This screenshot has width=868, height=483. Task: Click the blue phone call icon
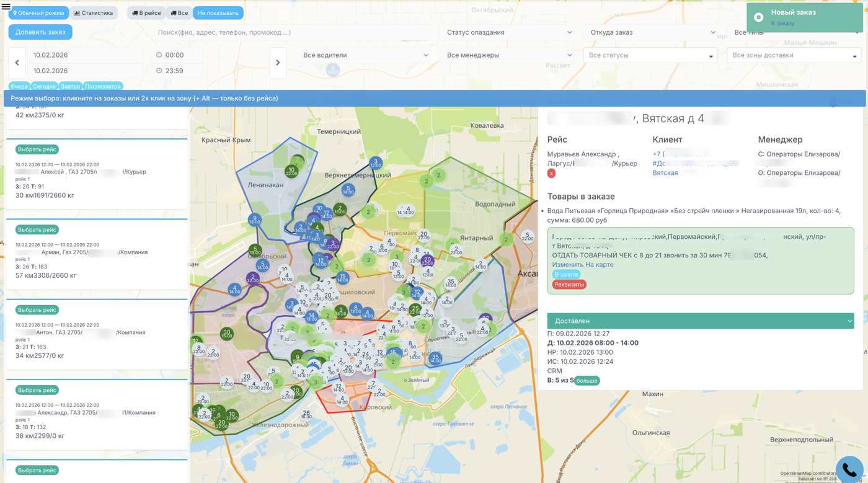(849, 470)
